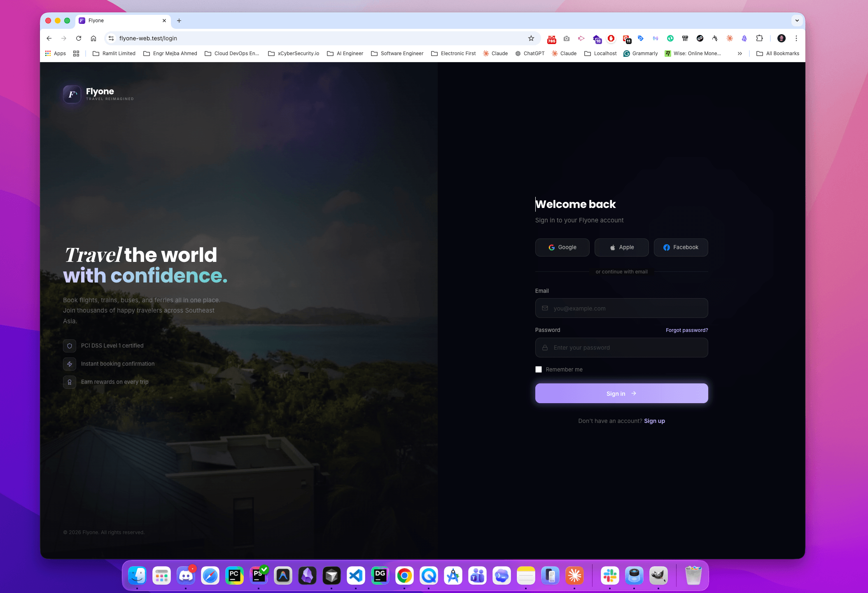Open the browser home page

93,38
